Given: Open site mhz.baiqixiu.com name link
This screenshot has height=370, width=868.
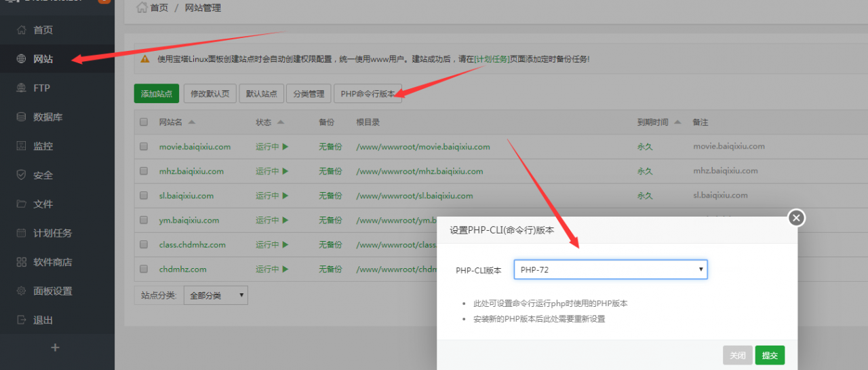Looking at the screenshot, I should coord(191,171).
